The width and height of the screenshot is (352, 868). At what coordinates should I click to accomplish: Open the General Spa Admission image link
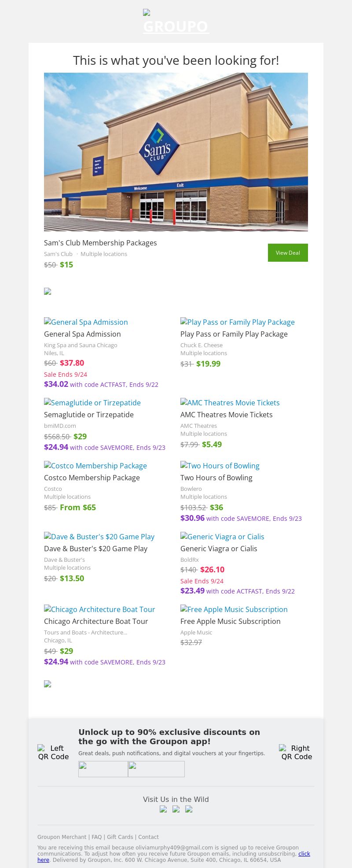pyautogui.click(x=86, y=322)
